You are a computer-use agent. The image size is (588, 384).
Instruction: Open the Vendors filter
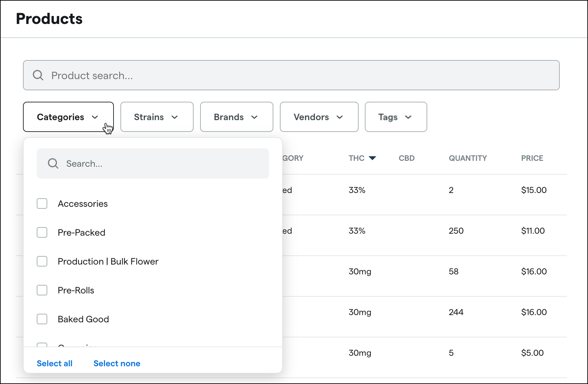click(319, 117)
